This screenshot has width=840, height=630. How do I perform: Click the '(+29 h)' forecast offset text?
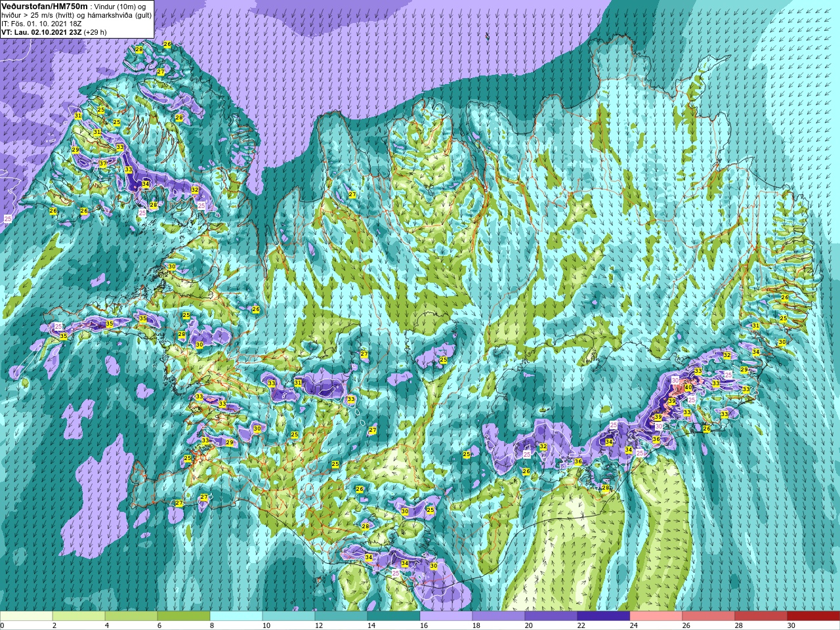coord(95,32)
